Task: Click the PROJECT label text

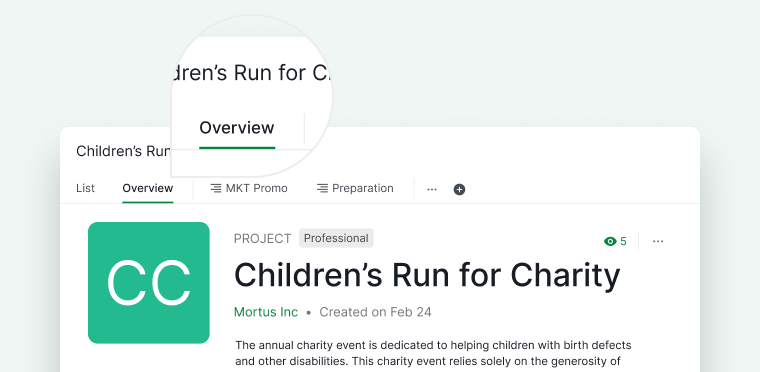Action: click(263, 239)
